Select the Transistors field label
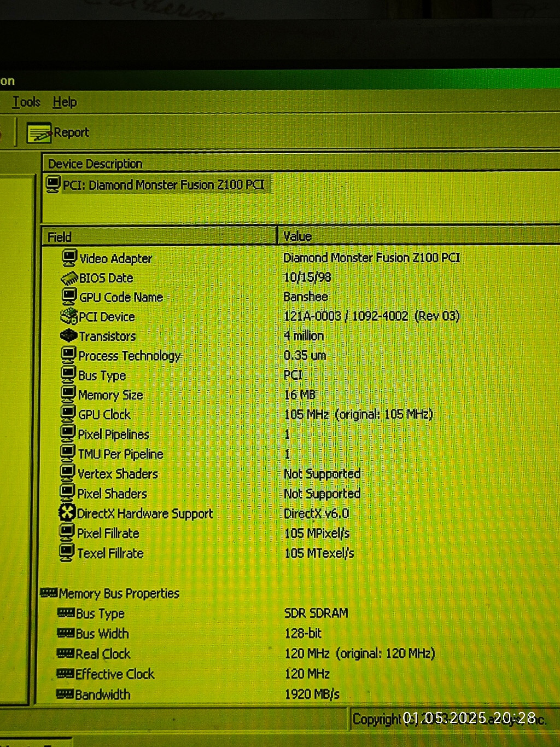The image size is (560, 747). click(x=107, y=336)
